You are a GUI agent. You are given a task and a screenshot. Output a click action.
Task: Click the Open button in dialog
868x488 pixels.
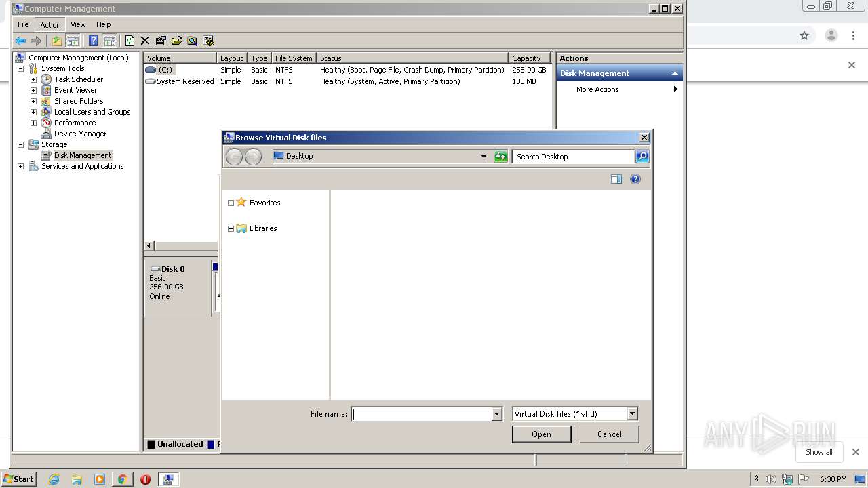541,434
